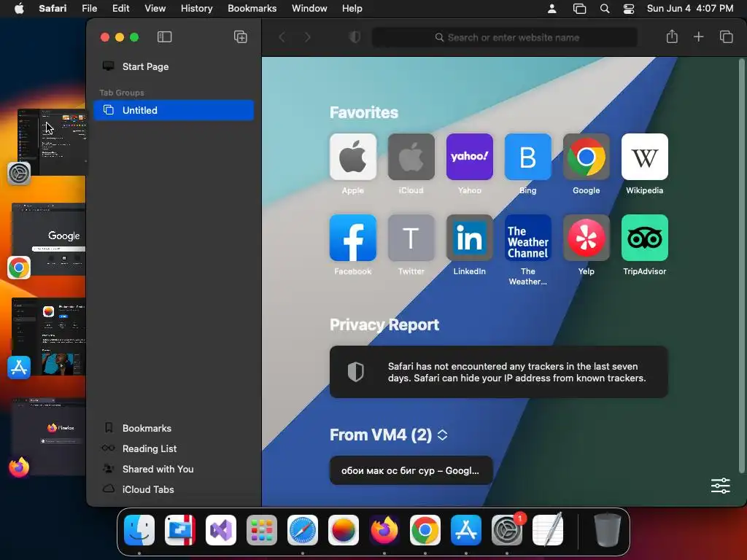
Task: Switch to the Chrome Google Stage Manager window
Action: [49, 239]
